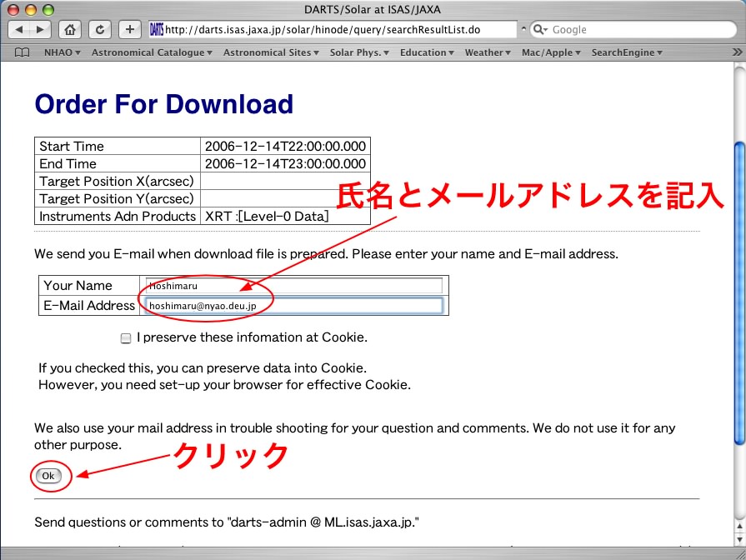This screenshot has height=560, width=746.
Task: Open the Astronomical Catalogue bookmark dropdown
Action: point(152,52)
